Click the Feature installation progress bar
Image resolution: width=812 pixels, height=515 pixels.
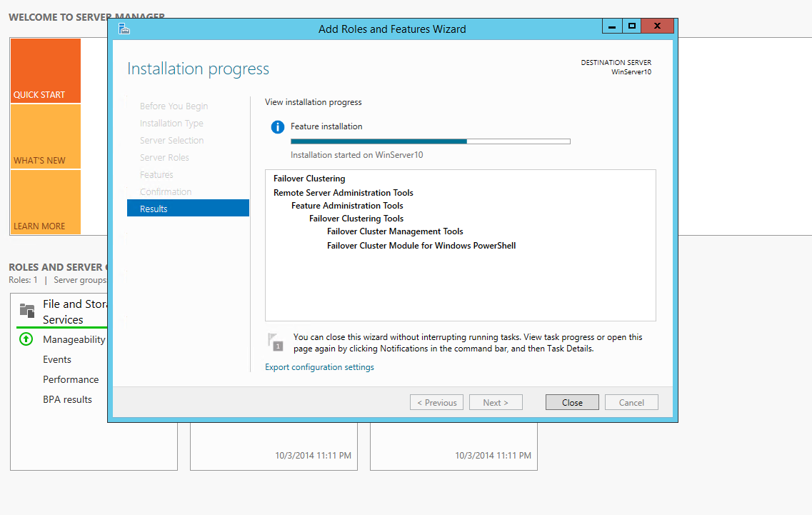[430, 141]
